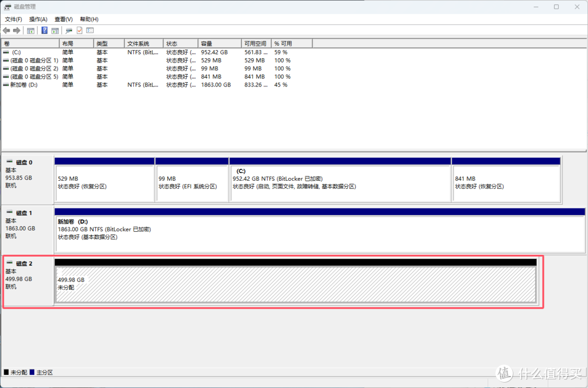
Task: Click the Back arrow toolbar icon
Action: (7, 30)
